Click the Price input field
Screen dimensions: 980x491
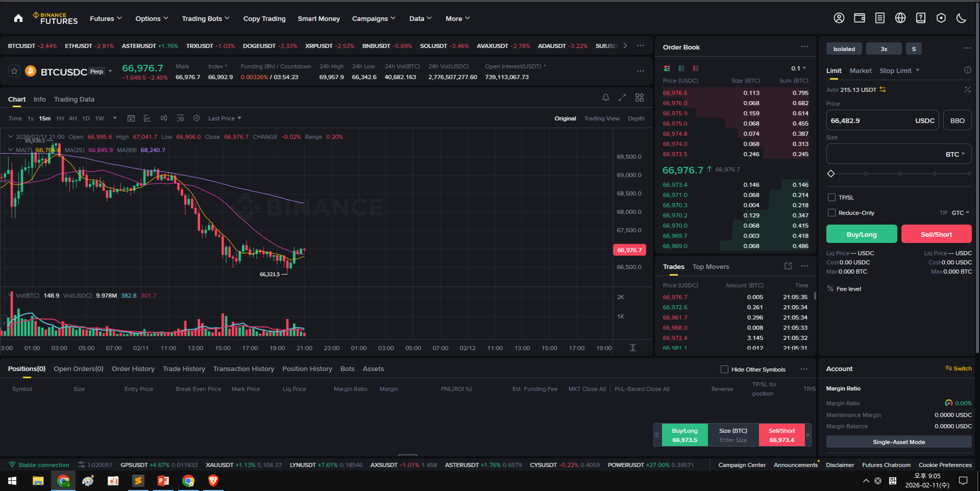click(882, 121)
